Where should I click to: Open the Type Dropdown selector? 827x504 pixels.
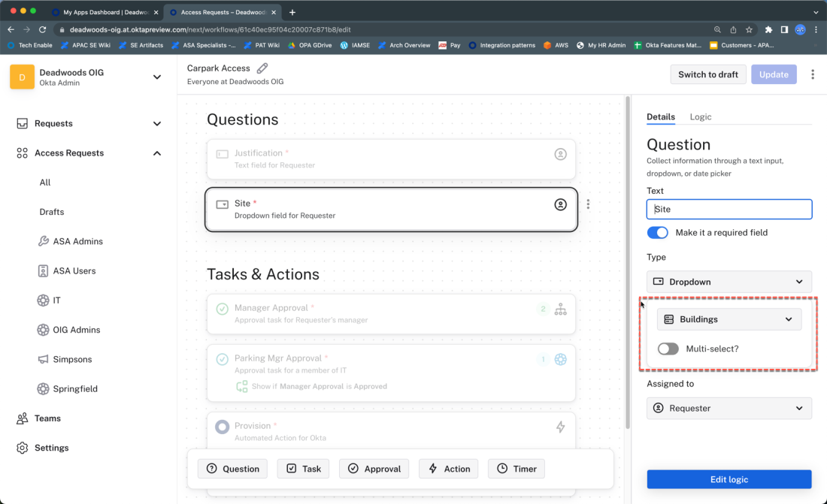click(729, 282)
